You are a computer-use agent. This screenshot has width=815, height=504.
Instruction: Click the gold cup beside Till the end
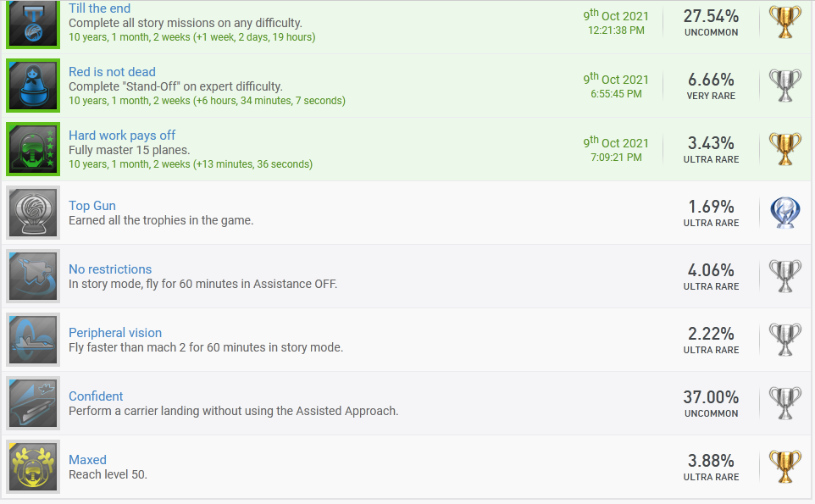pos(785,23)
